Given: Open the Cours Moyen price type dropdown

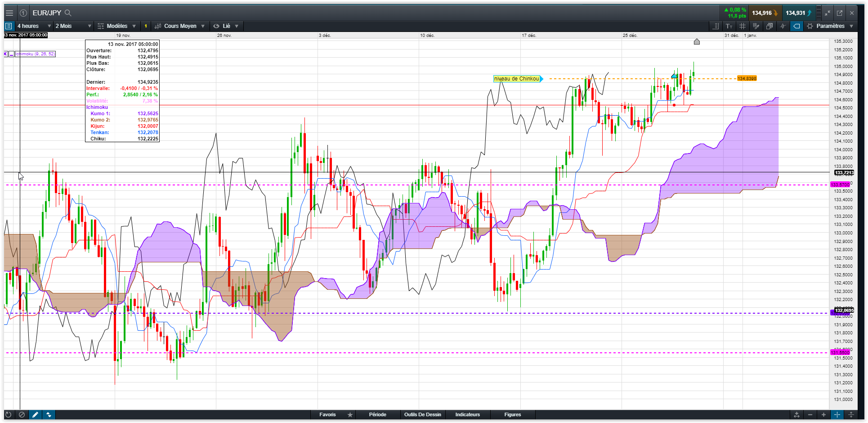Looking at the screenshot, I should coord(180,26).
